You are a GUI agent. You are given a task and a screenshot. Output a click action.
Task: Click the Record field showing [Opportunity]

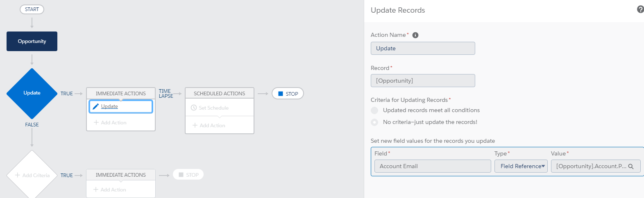click(x=422, y=81)
